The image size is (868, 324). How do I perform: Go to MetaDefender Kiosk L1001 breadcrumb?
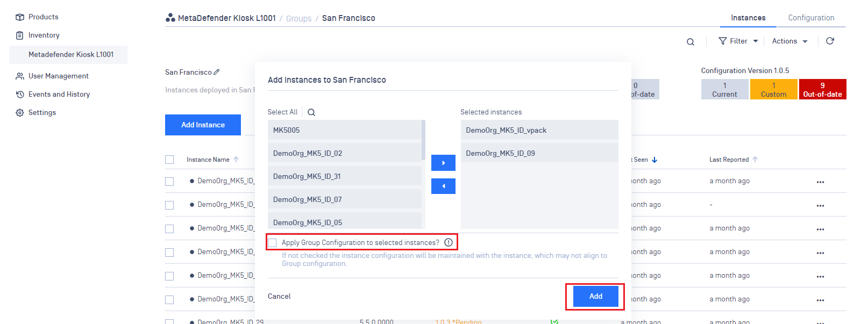226,18
